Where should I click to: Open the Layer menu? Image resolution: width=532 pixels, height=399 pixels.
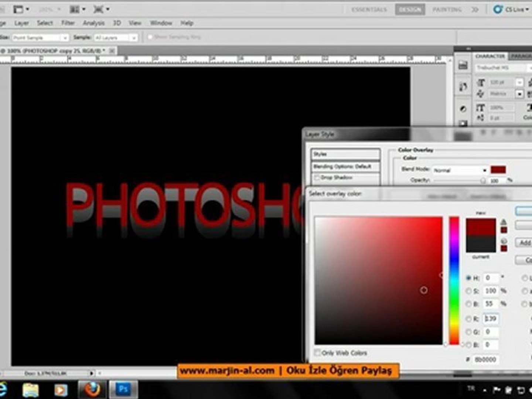point(21,23)
